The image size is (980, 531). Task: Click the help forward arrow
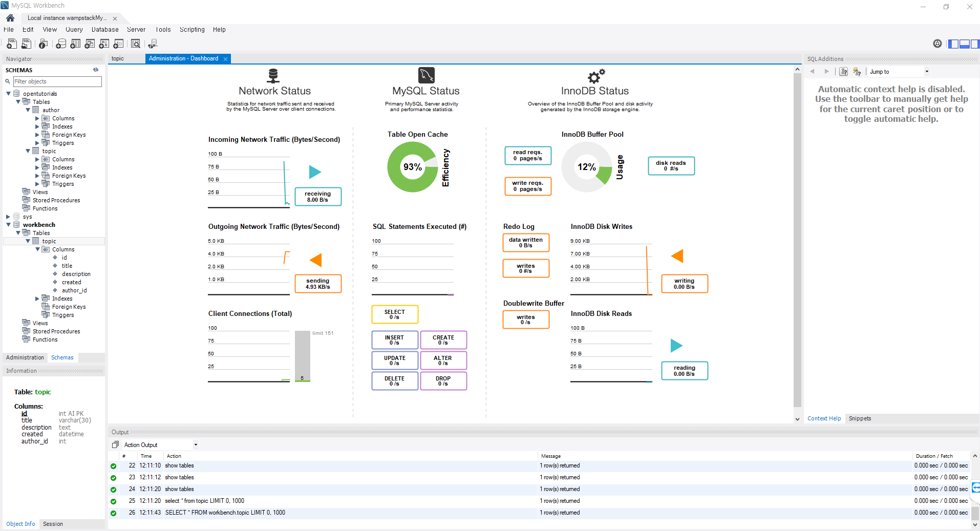click(826, 72)
